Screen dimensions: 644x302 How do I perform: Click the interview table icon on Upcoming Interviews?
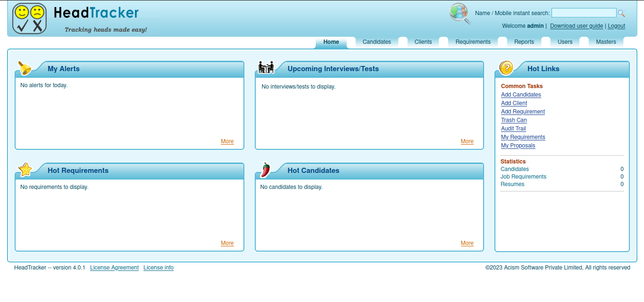(x=266, y=67)
